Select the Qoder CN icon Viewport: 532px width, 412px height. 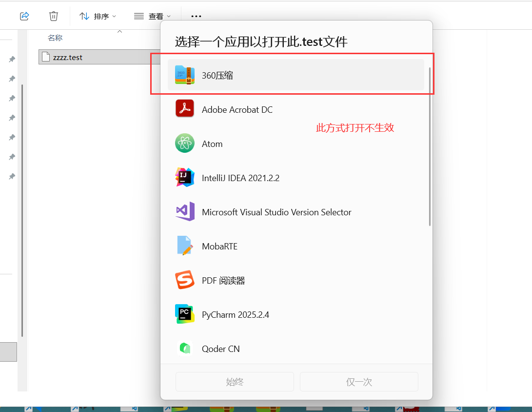click(x=185, y=348)
